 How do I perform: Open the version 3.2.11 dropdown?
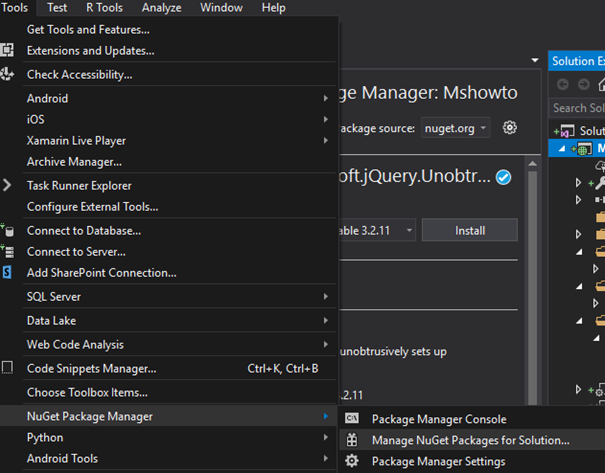point(377,230)
